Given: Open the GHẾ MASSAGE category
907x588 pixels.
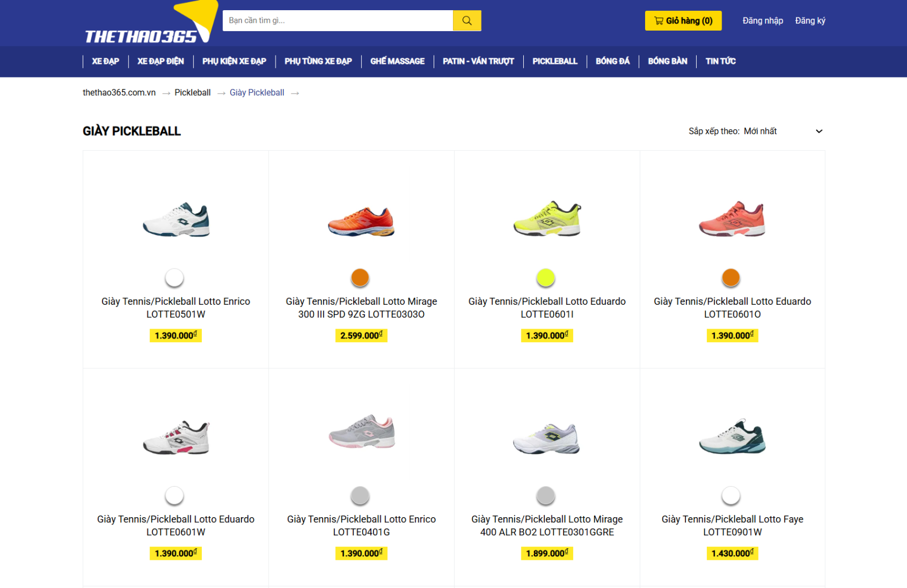Looking at the screenshot, I should pos(397,61).
